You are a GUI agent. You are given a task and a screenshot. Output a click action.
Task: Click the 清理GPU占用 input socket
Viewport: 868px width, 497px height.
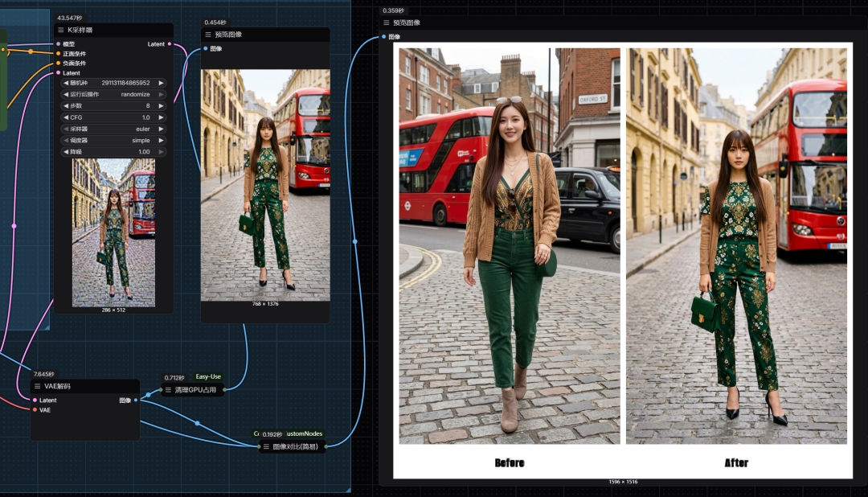coord(161,390)
